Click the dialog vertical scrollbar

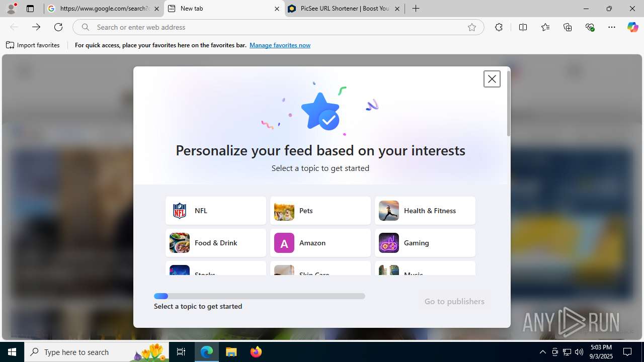click(509, 104)
